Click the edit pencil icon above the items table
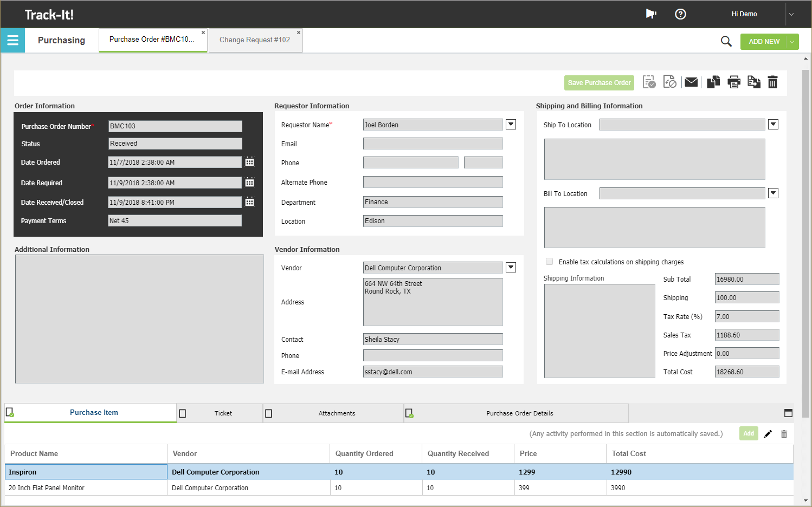The width and height of the screenshot is (812, 507). (768, 433)
